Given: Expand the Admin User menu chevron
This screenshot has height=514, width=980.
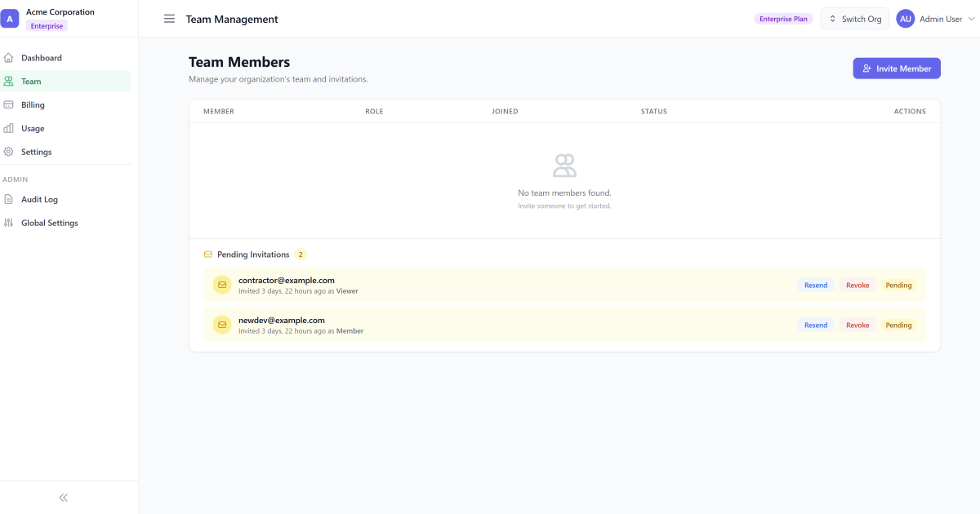Looking at the screenshot, I should point(971,19).
